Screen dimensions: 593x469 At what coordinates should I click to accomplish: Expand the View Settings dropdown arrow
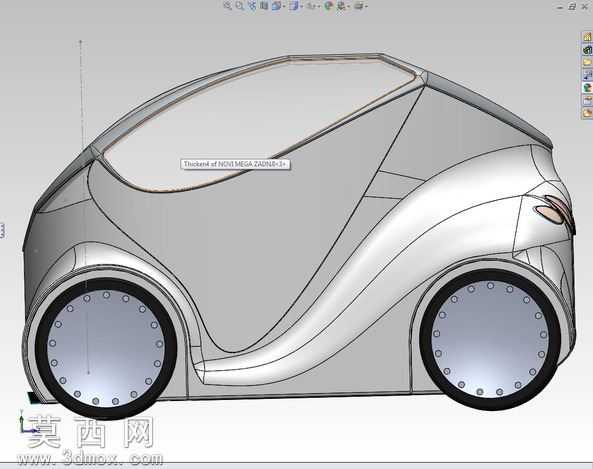click(366, 6)
